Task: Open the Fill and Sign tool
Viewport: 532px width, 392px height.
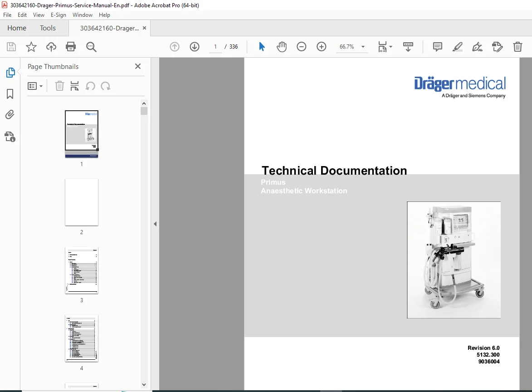Action: (478, 46)
